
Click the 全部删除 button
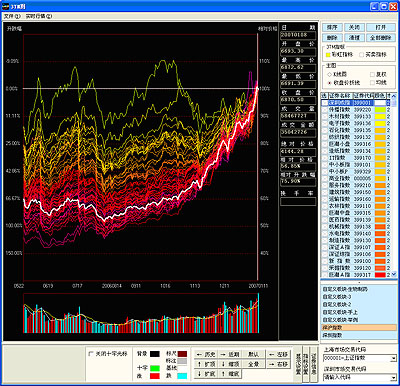[381, 38]
